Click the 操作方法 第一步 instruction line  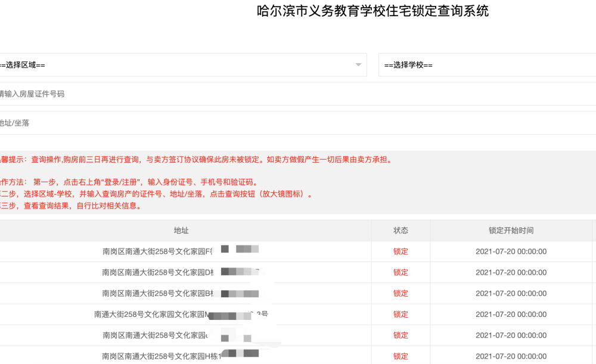pyautogui.click(x=129, y=182)
